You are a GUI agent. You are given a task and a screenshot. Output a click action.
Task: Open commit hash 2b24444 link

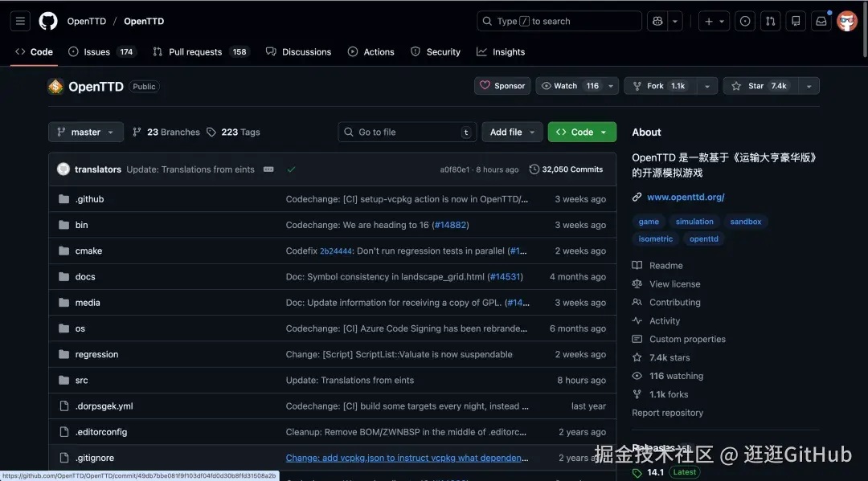point(335,251)
